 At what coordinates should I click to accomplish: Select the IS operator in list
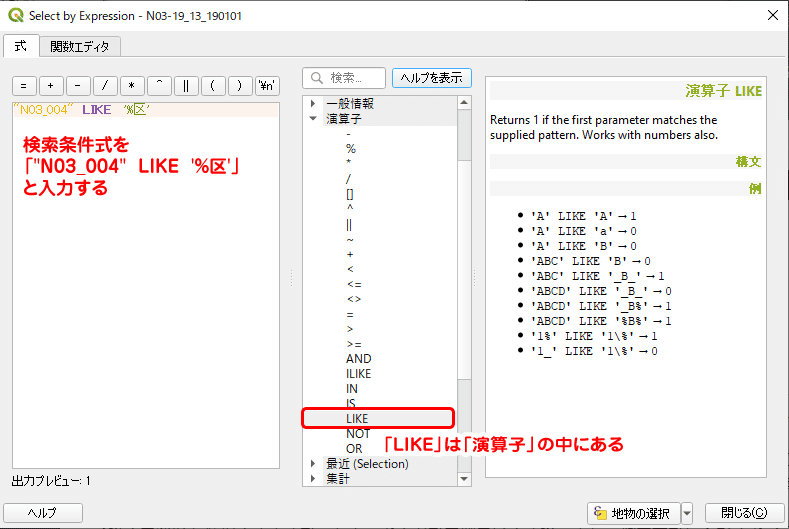click(x=351, y=403)
